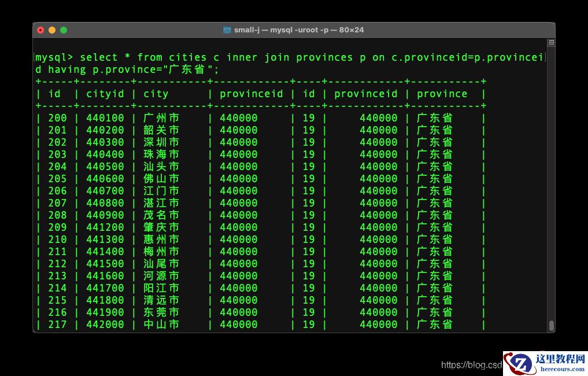The height and width of the screenshot is (376, 588).
Task: Click the cityid column header
Action: tap(105, 94)
